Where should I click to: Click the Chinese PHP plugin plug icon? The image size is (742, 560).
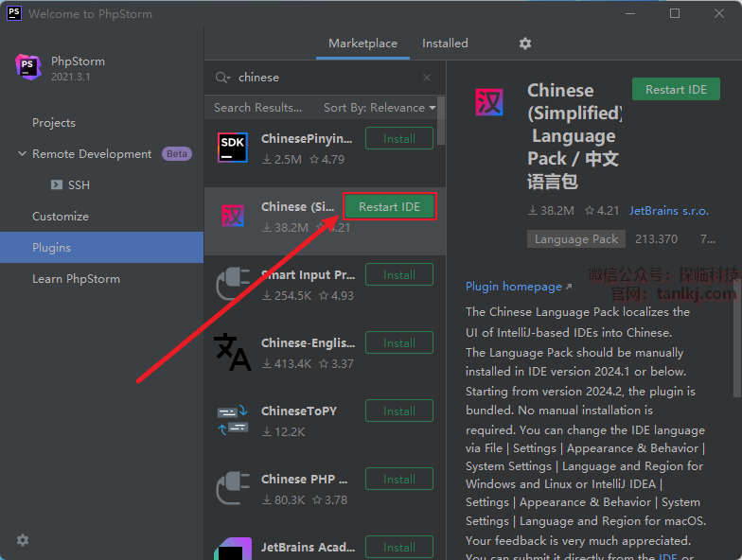tap(233, 488)
